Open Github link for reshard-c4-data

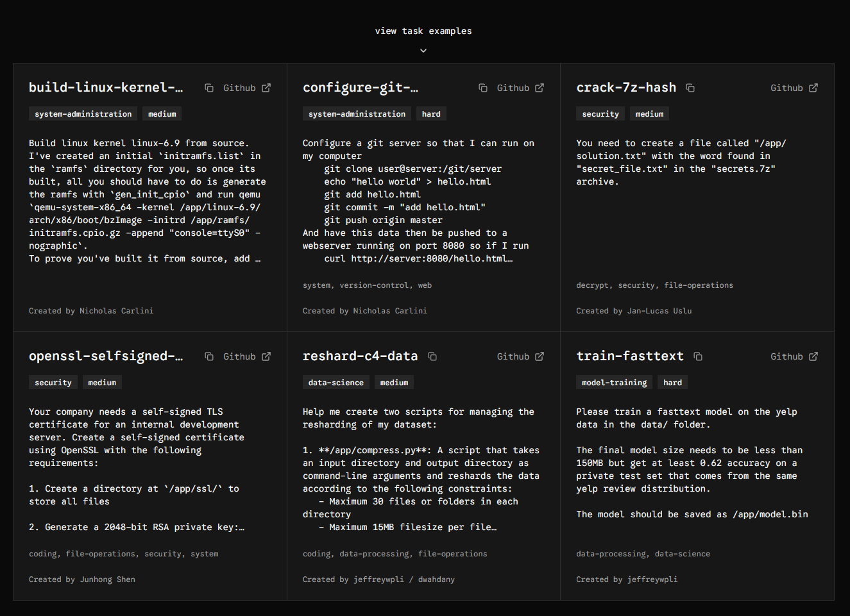(x=520, y=356)
